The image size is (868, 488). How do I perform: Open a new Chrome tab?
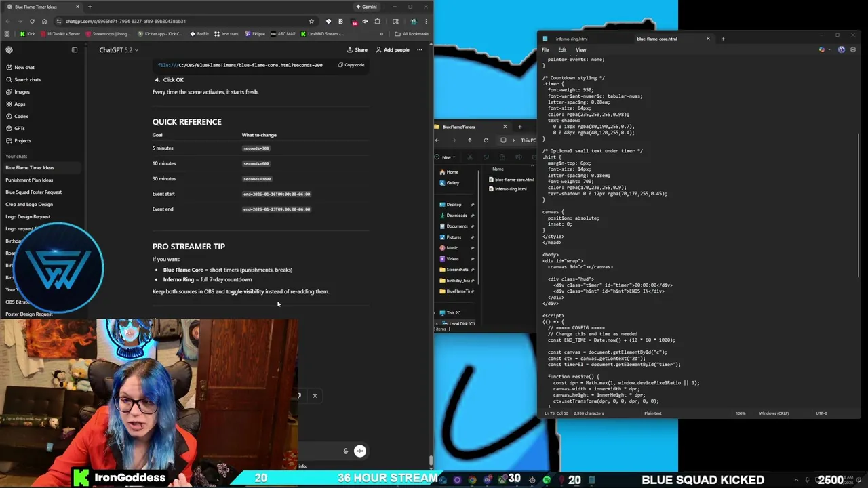coord(90,7)
